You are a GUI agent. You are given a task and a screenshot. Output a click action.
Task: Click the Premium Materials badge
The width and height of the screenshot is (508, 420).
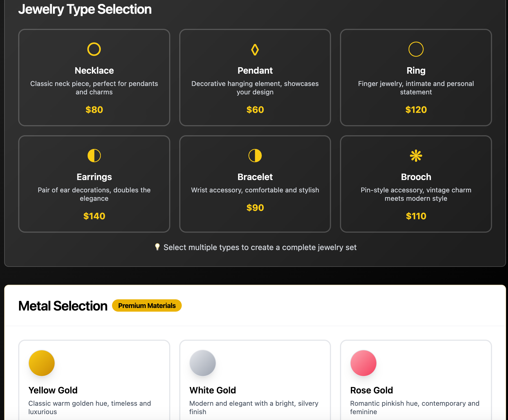[147, 305]
